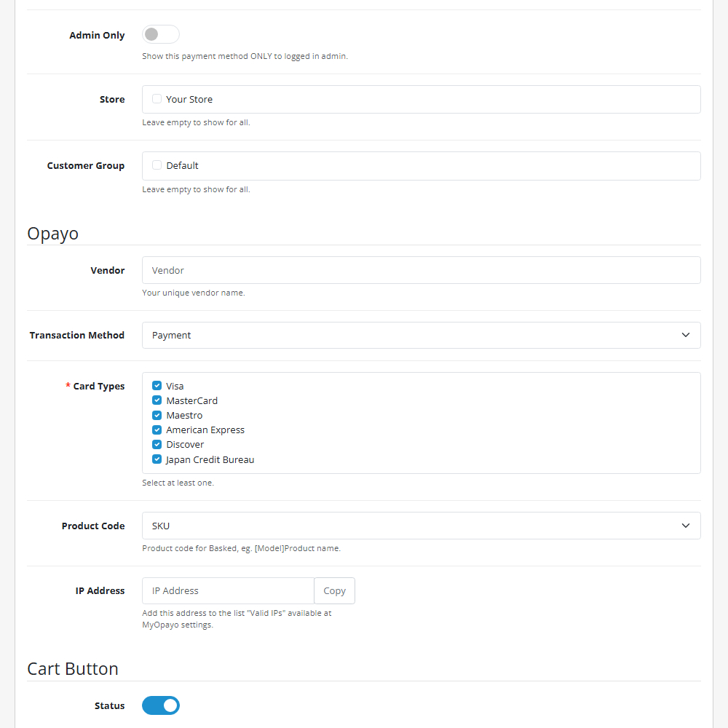The width and height of the screenshot is (728, 728).
Task: Click the IP Address input field
Action: [x=228, y=590]
